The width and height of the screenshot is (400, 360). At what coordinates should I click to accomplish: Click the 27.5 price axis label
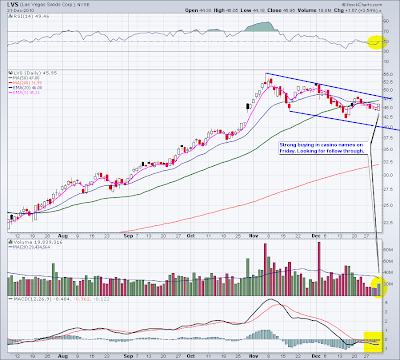pos(388,189)
